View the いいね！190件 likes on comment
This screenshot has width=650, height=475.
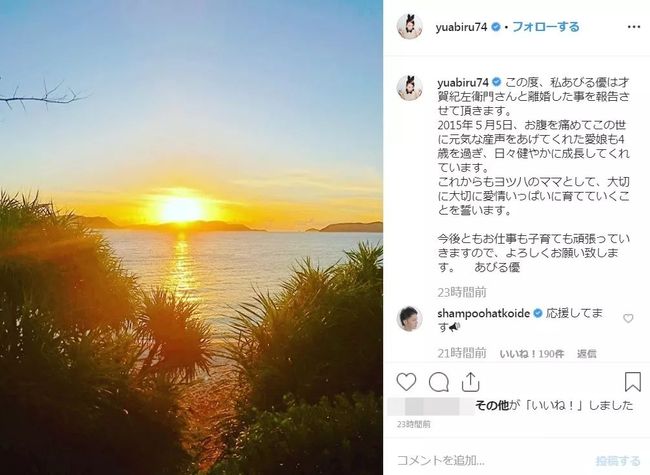532,354
